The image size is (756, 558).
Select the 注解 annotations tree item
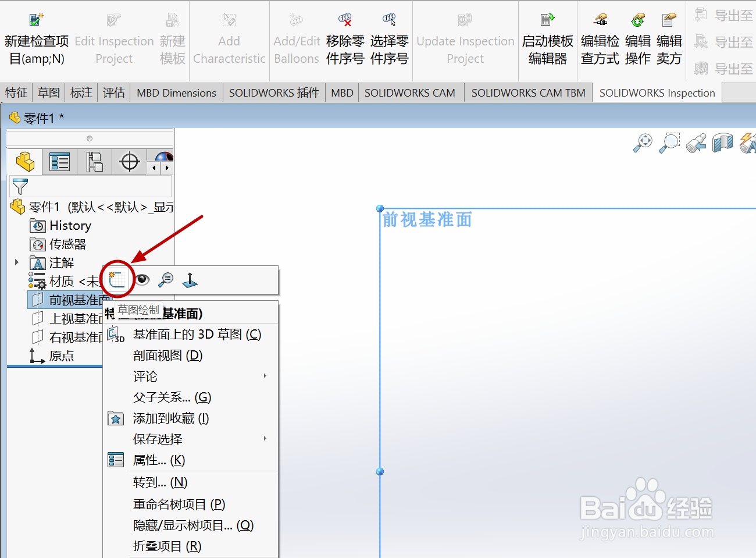pyautogui.click(x=52, y=262)
